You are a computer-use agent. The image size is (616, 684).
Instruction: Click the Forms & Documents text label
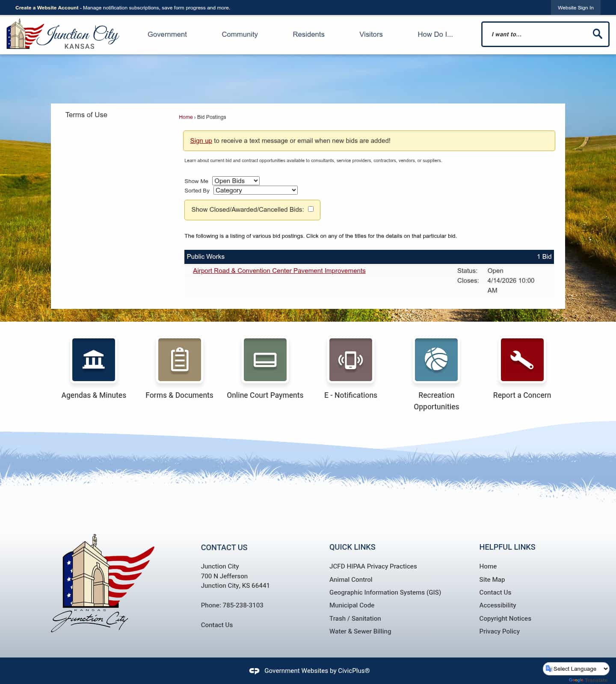pyautogui.click(x=179, y=395)
